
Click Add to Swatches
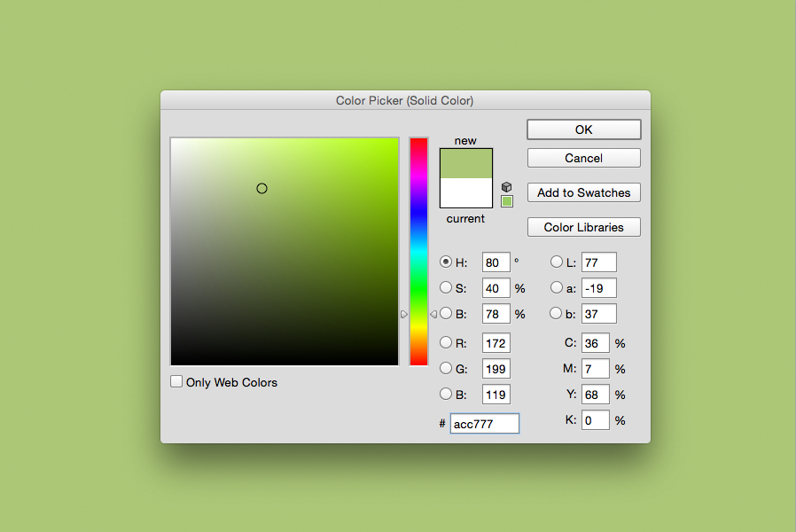pyautogui.click(x=583, y=192)
